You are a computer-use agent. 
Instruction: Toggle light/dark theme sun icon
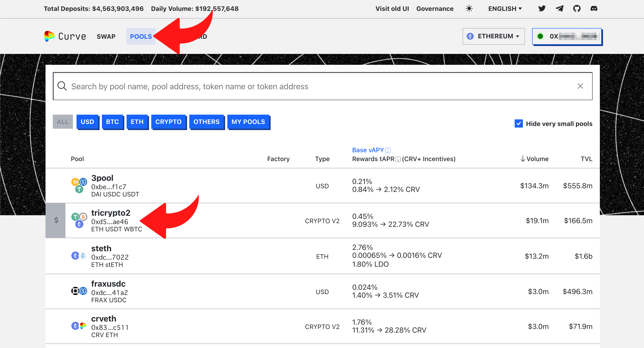469,9
